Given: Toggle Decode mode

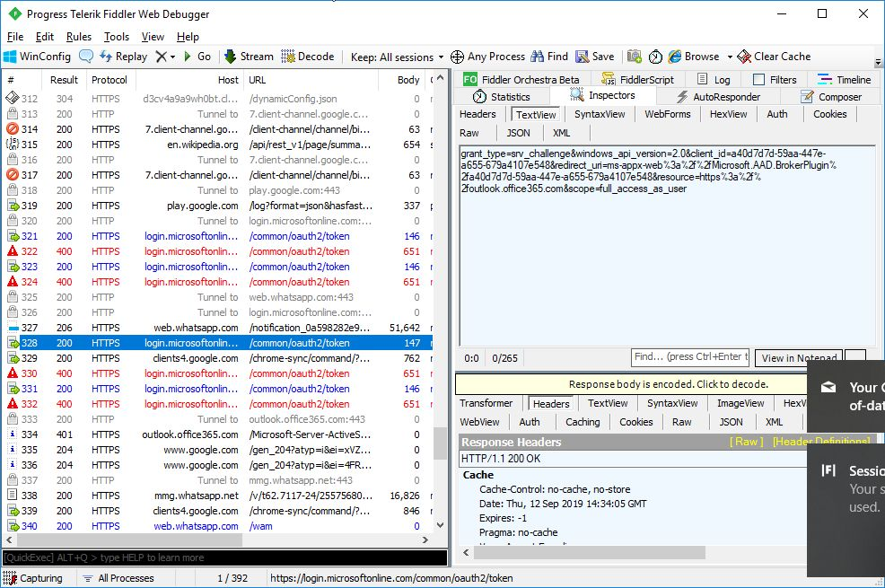Looking at the screenshot, I should [308, 57].
